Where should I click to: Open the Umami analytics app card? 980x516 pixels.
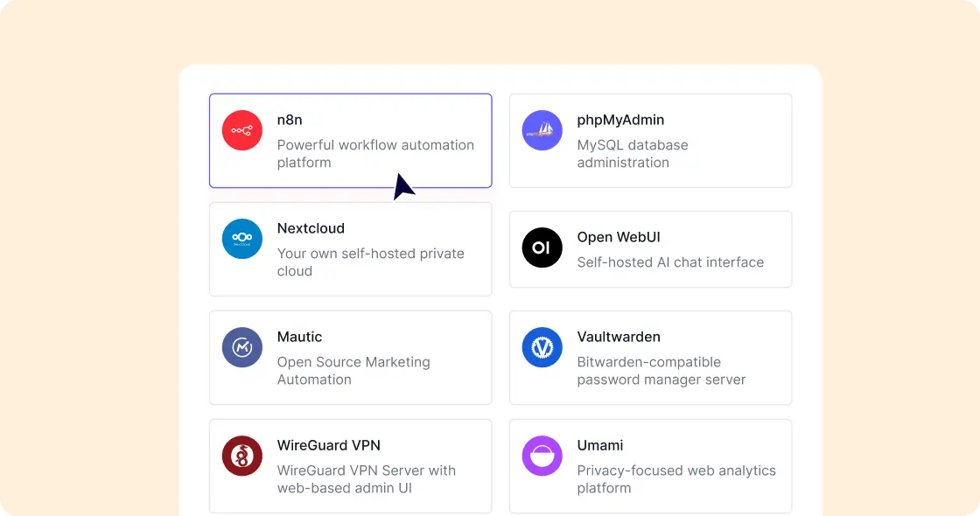650,465
